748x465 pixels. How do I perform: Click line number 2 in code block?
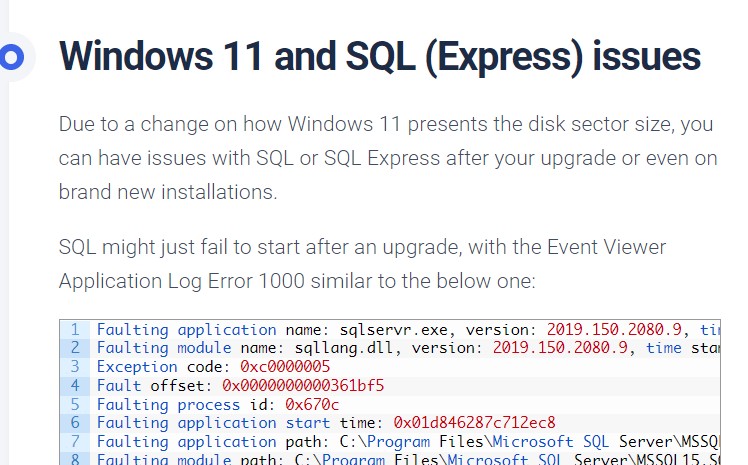tap(75, 348)
